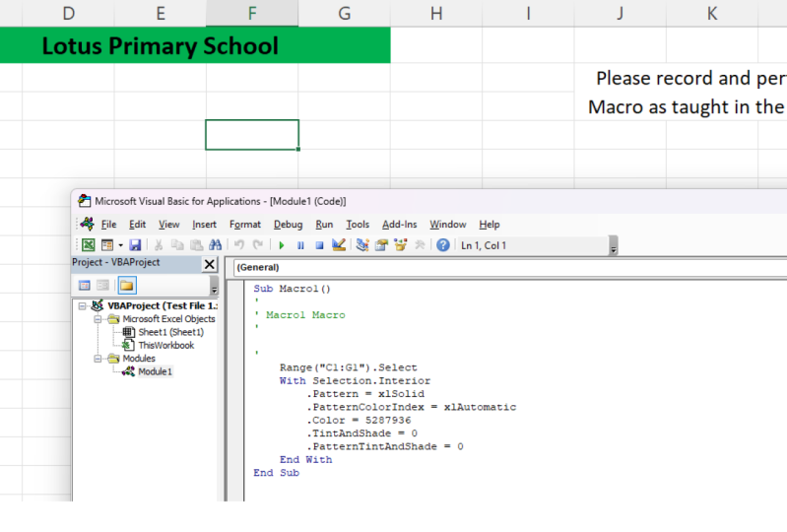
Task: Collapse the Modules folder node
Action: pos(98,359)
